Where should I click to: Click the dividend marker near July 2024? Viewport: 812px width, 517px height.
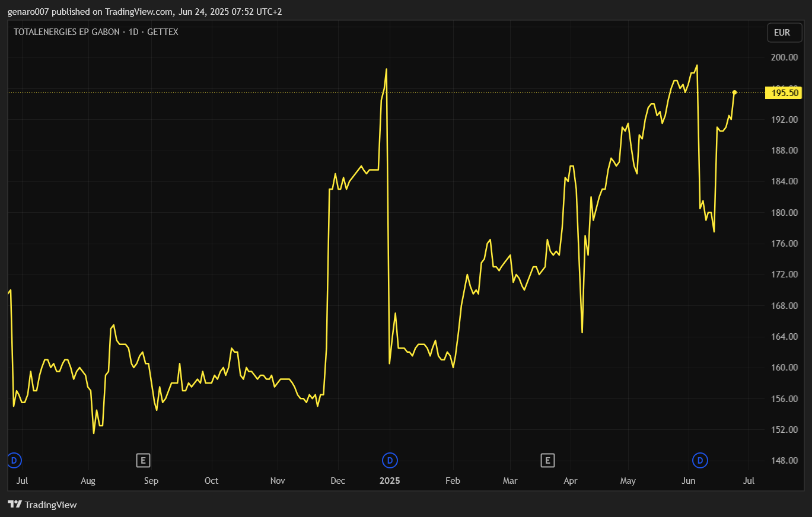14,460
